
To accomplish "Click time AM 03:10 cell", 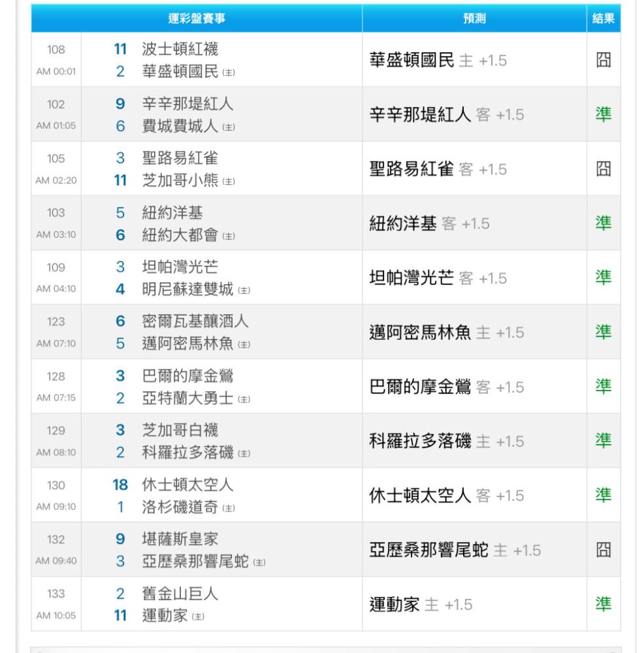I will [x=56, y=235].
